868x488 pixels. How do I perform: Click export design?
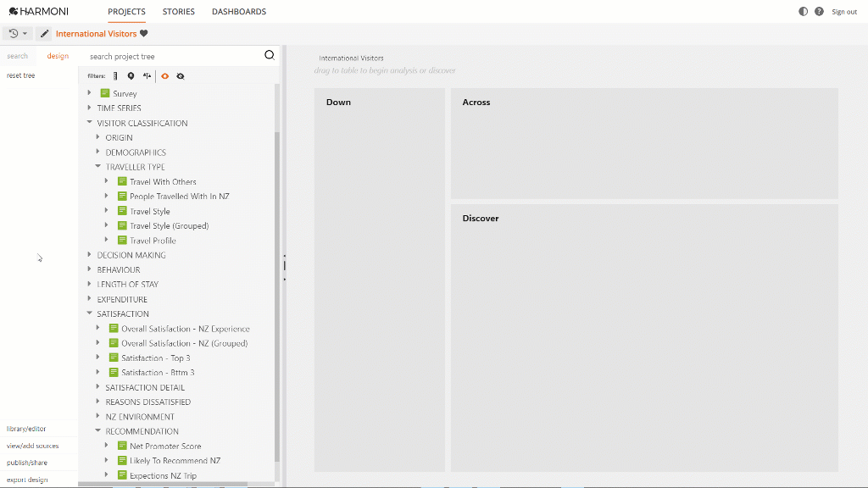pos(27,480)
